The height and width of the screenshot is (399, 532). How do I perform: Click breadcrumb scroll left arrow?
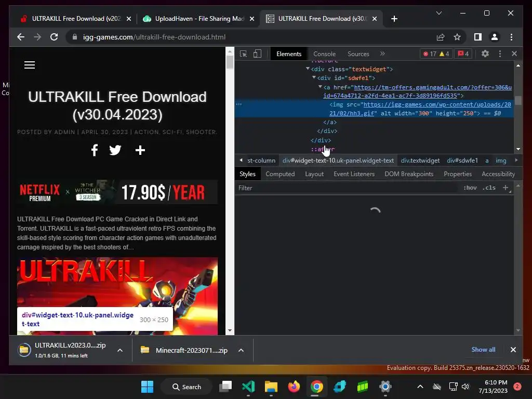pos(241,160)
